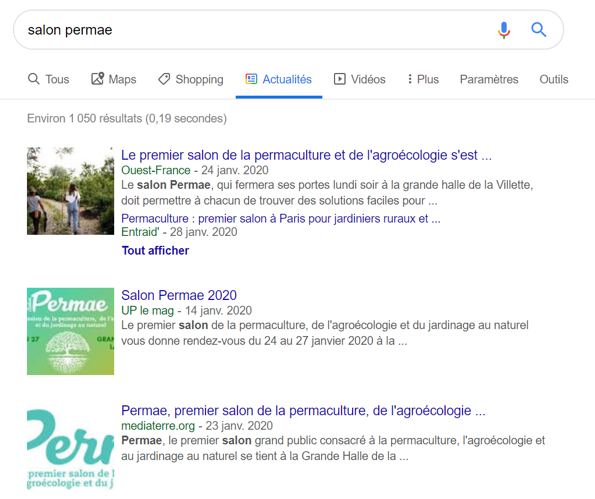
Task: Click the 'Ouest-France' source name
Action: coord(156,170)
